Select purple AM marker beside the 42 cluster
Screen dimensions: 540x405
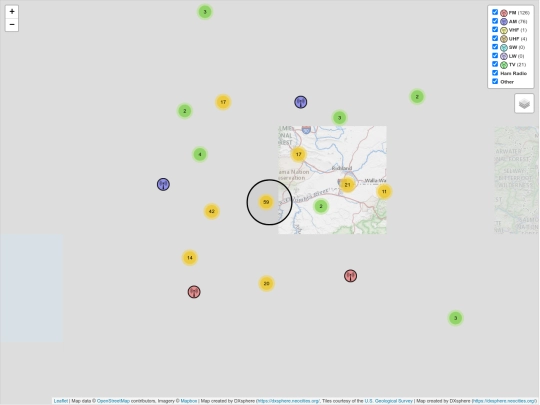[x=163, y=184]
